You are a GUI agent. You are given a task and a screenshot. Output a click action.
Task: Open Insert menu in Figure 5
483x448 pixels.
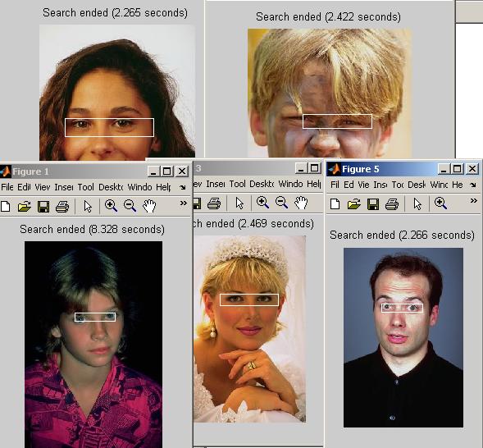click(380, 185)
